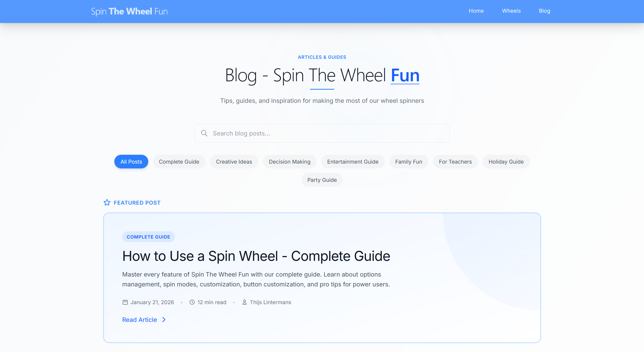Activate the Party Guide filter
Image resolution: width=644 pixels, height=352 pixels.
322,180
